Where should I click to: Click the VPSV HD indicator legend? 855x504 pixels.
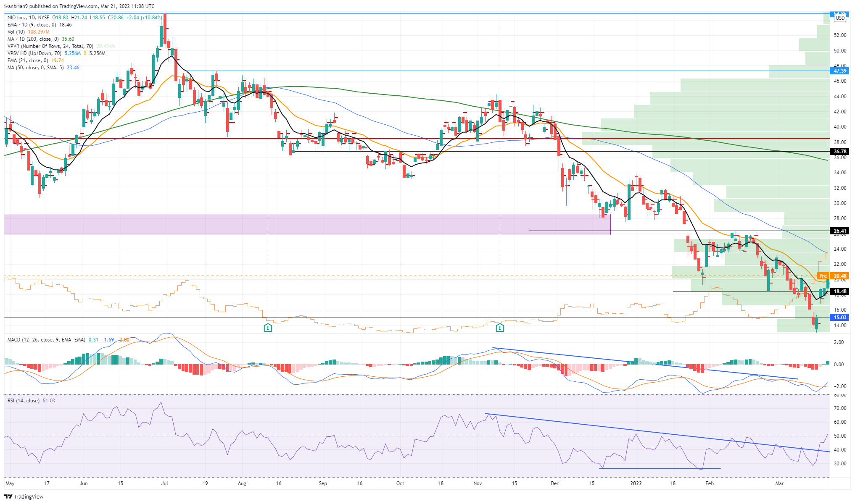pos(34,53)
